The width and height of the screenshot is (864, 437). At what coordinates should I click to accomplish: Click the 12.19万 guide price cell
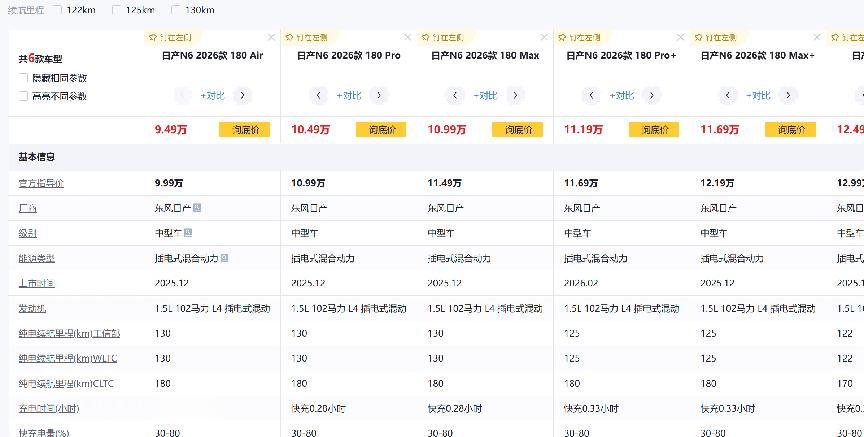(717, 183)
